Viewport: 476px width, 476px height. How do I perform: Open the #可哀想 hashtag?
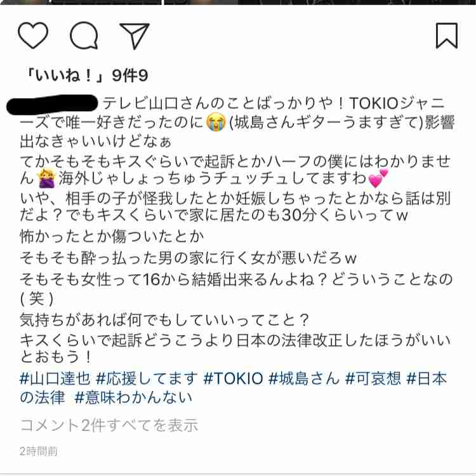click(373, 378)
